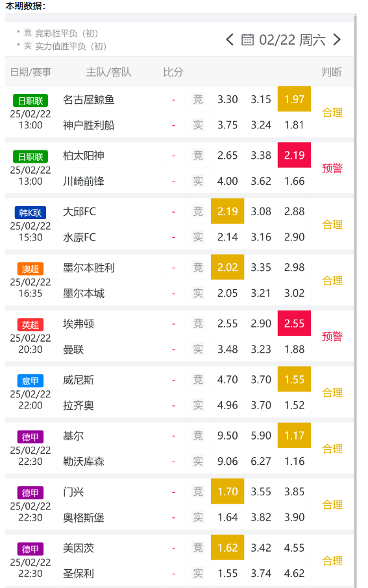Image resolution: width=368 pixels, height=588 pixels.
Task: Open the calendar date picker icon
Action: click(247, 40)
